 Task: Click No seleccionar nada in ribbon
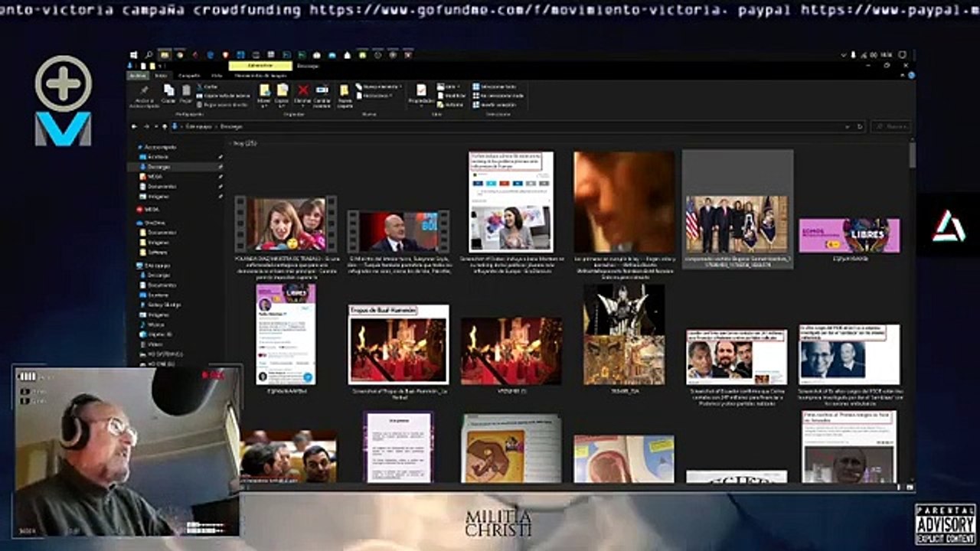(x=497, y=96)
